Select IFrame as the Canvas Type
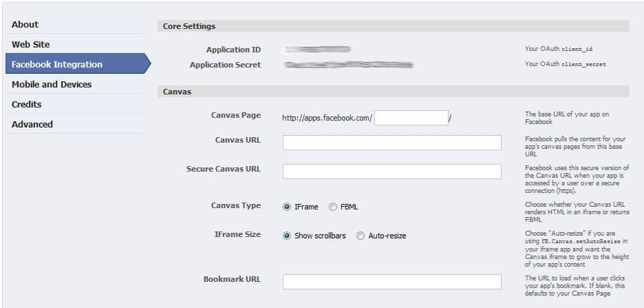This screenshot has width=644, height=308. click(x=287, y=207)
